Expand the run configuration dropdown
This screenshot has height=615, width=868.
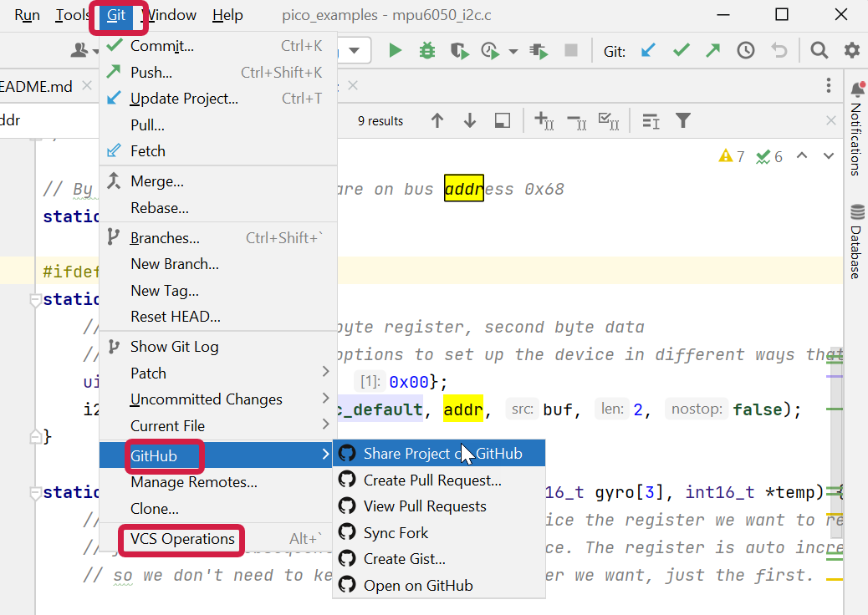[x=355, y=51]
